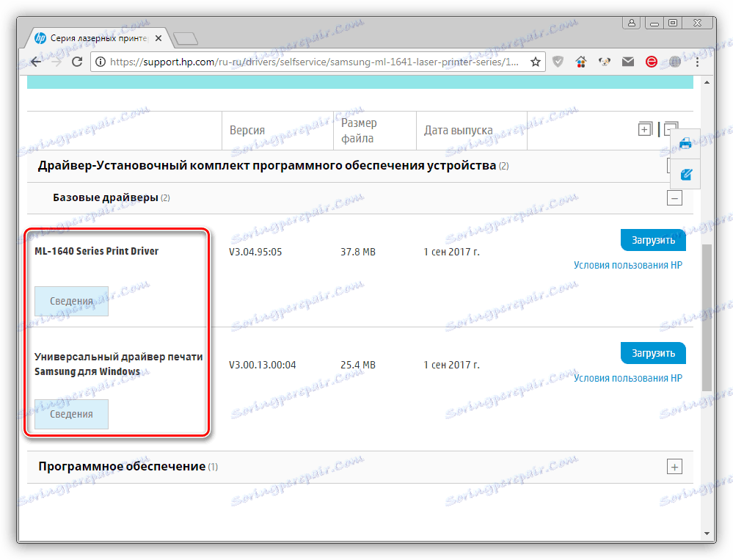Image resolution: width=733 pixels, height=560 pixels.
Task: Click the expand all sections plus icon
Action: (645, 128)
